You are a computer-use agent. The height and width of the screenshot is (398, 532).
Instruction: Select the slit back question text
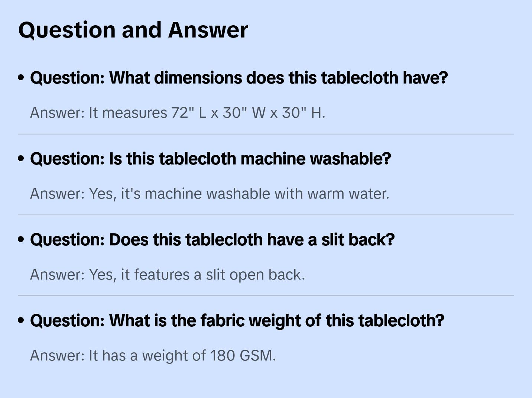coord(212,240)
